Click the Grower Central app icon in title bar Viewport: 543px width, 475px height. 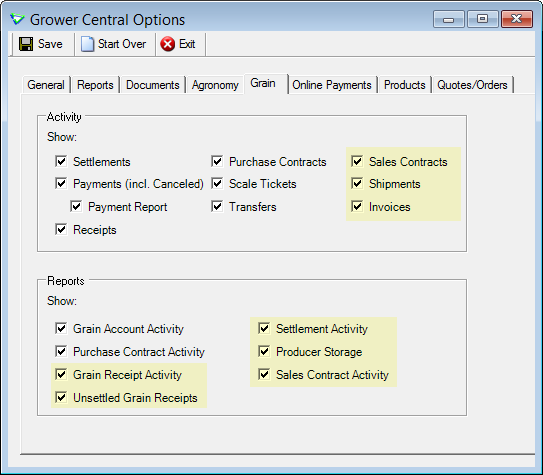pyautogui.click(x=17, y=19)
